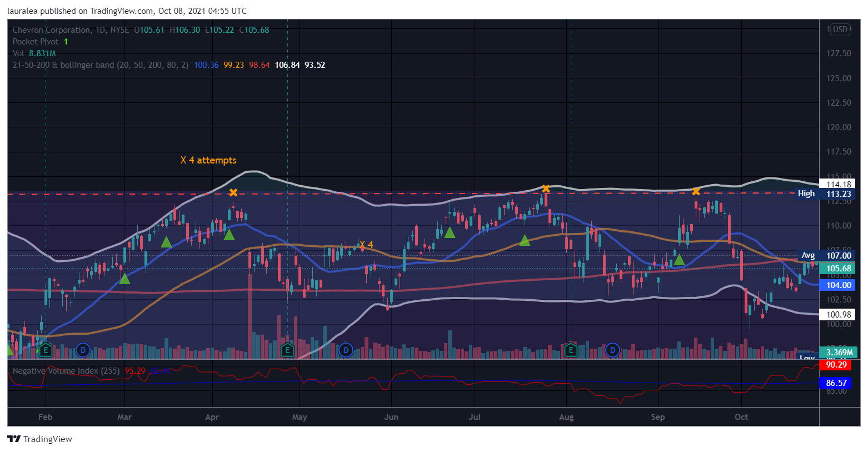868x451 pixels.
Task: Click the 127.50 price axis label
Action: pyautogui.click(x=839, y=53)
